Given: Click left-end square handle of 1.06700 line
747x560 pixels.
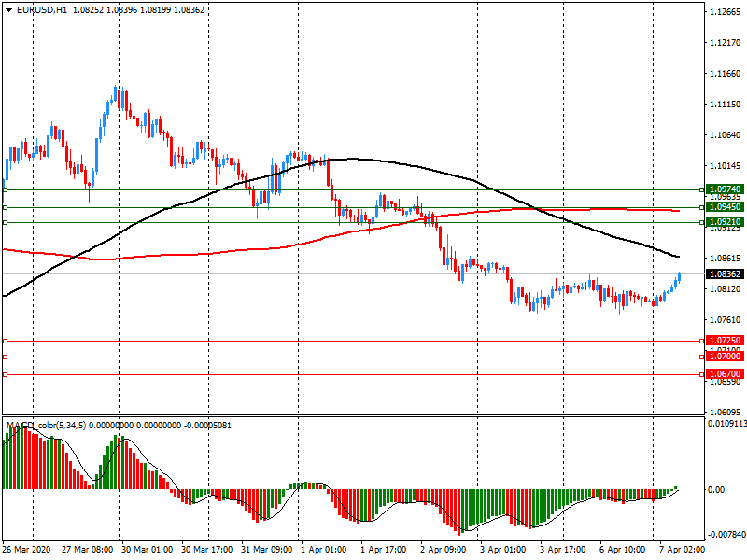Looking at the screenshot, I should tap(6, 375).
